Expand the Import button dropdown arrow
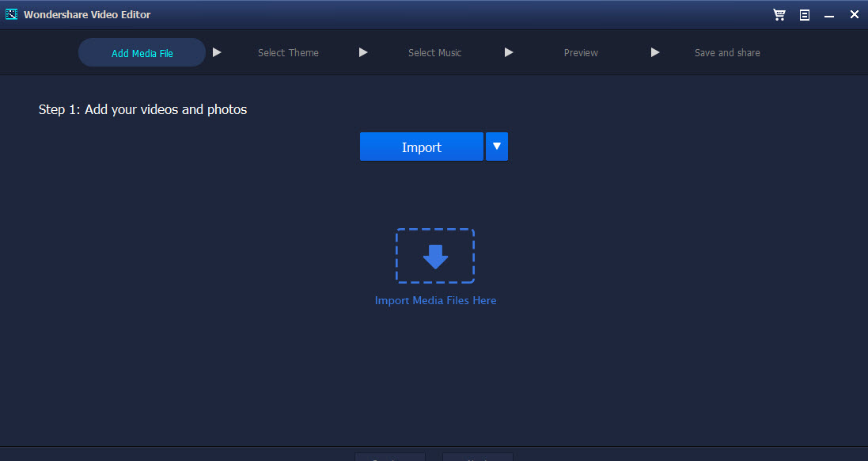Image resolution: width=868 pixels, height=461 pixels. [497, 147]
